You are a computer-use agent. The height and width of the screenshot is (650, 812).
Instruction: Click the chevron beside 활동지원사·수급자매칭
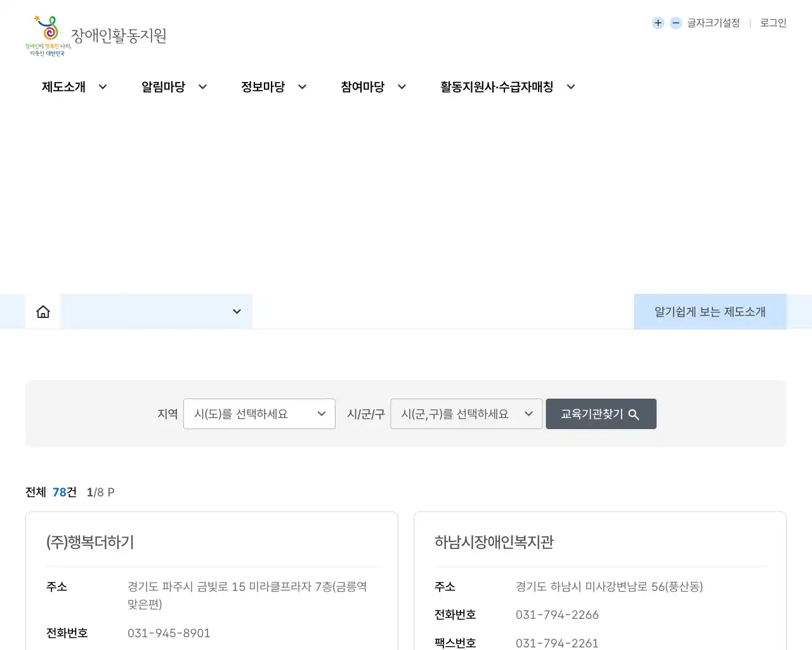(571, 87)
